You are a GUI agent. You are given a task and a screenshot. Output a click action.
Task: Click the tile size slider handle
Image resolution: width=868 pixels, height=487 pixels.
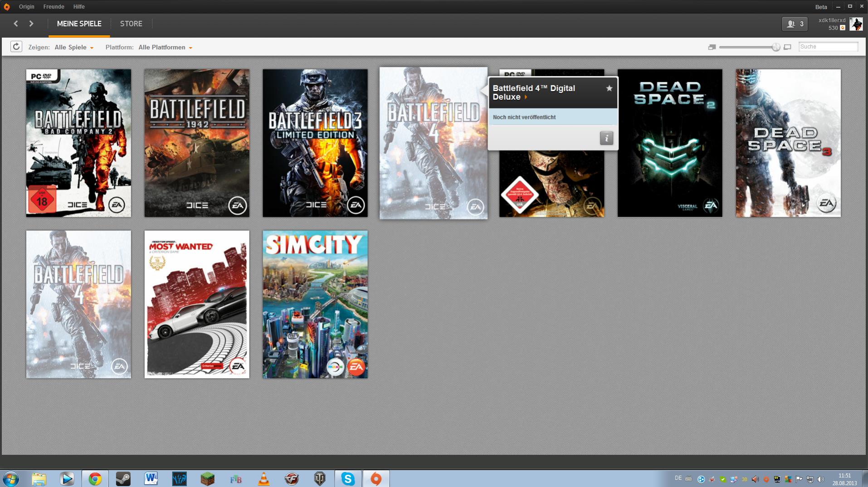tap(776, 47)
